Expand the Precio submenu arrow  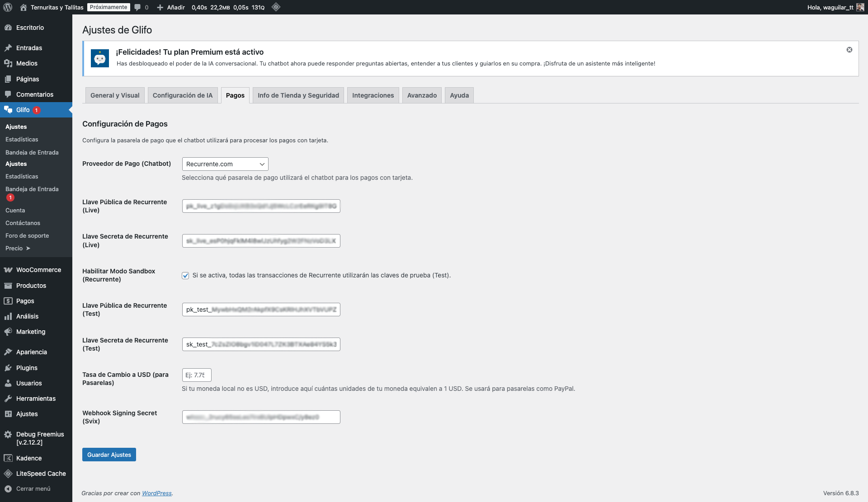tap(28, 249)
